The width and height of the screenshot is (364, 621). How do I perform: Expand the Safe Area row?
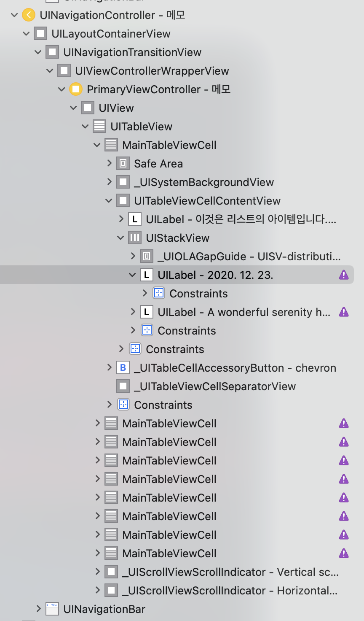click(110, 163)
